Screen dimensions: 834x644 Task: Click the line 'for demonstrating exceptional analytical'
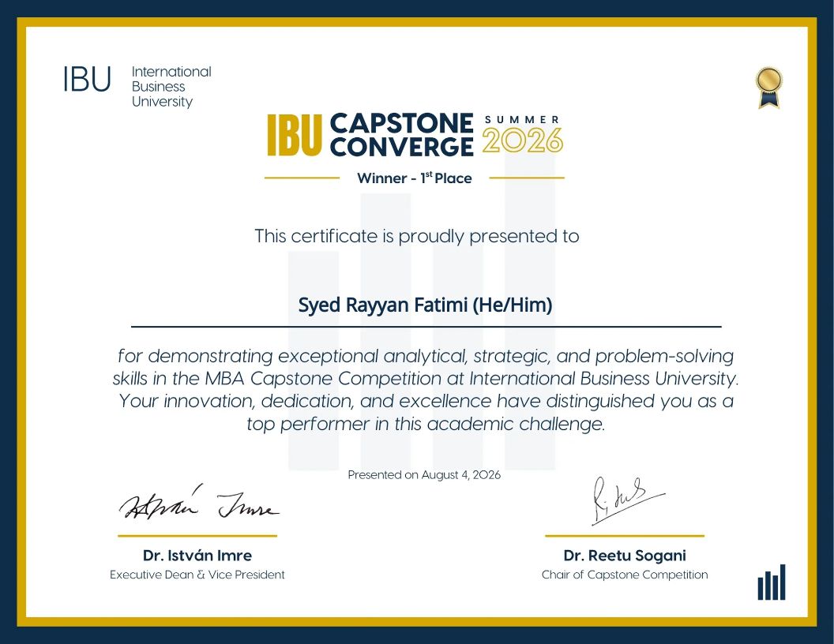[x=426, y=355]
